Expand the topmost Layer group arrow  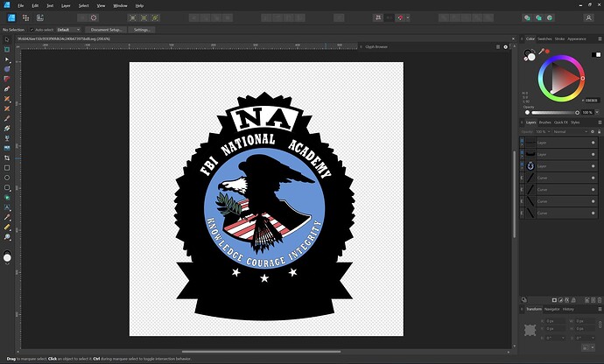522,145
